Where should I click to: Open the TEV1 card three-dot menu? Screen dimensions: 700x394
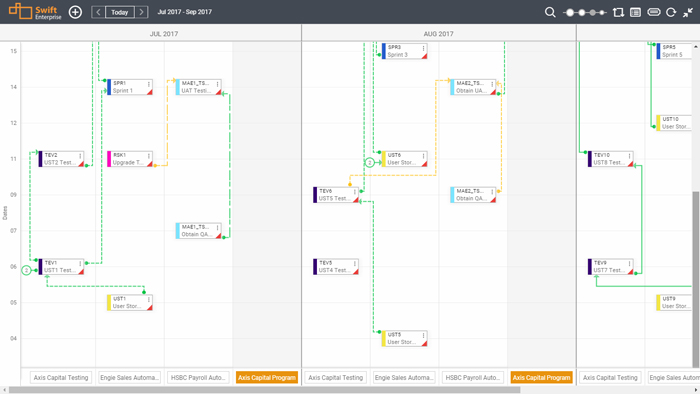click(80, 264)
